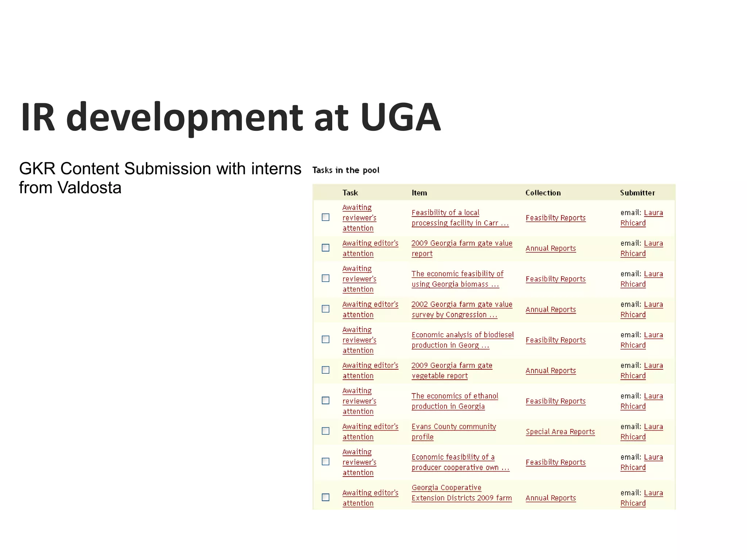Open Feasibilty Reports collection in the ethanol row
The image size is (747, 560).
pyautogui.click(x=556, y=401)
